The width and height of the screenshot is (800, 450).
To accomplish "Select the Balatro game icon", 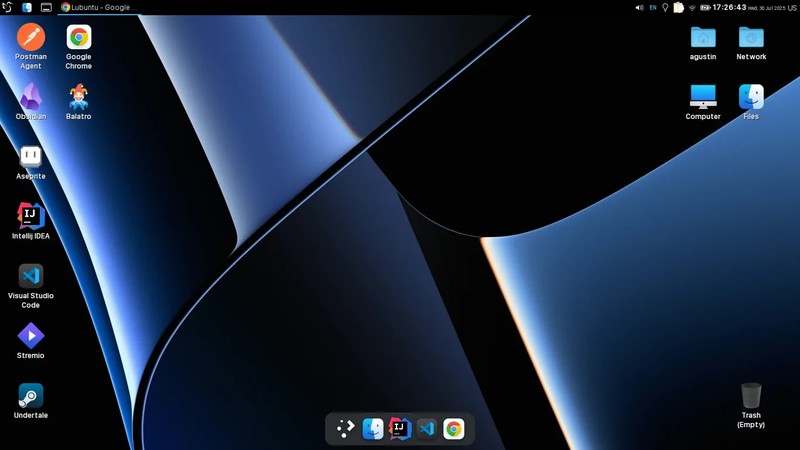I will click(x=79, y=101).
